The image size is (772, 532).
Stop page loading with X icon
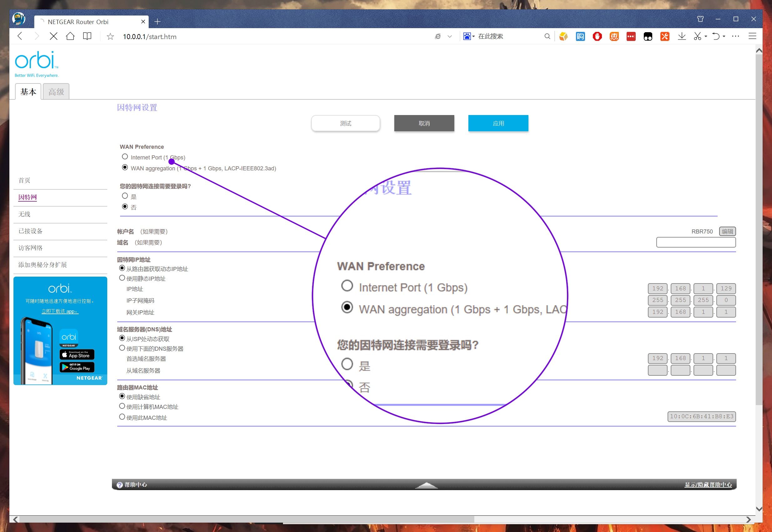53,36
